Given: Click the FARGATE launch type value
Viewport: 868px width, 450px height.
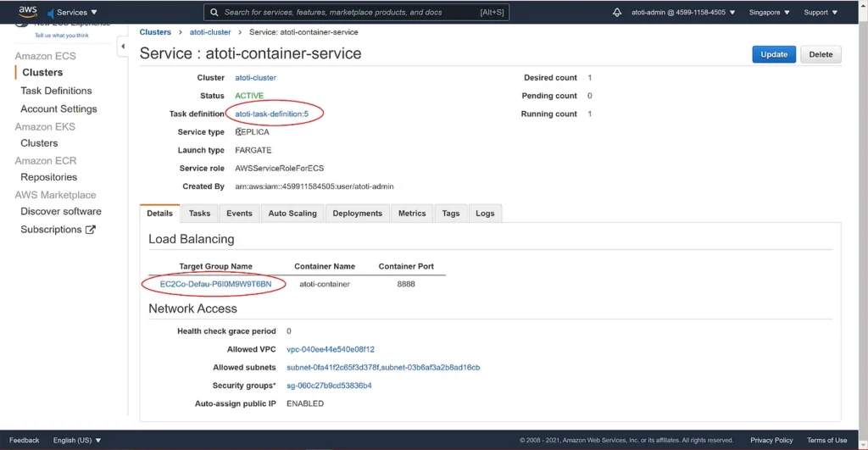Looking at the screenshot, I should click(253, 151).
